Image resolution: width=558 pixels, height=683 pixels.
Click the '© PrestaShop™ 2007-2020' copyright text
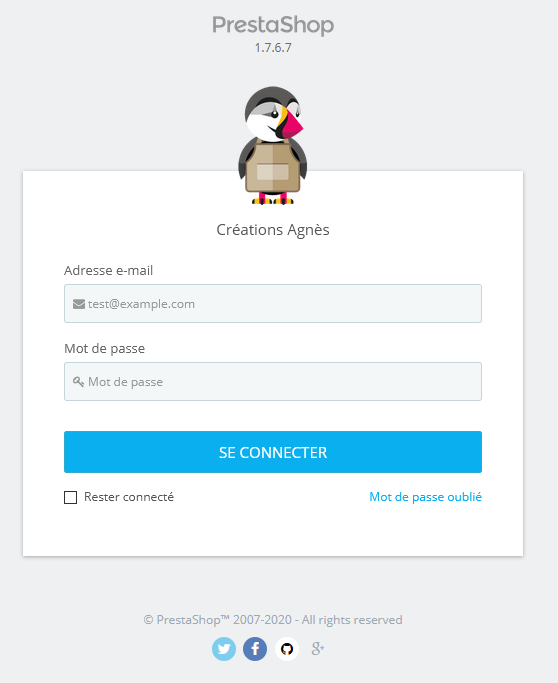pos(218,620)
